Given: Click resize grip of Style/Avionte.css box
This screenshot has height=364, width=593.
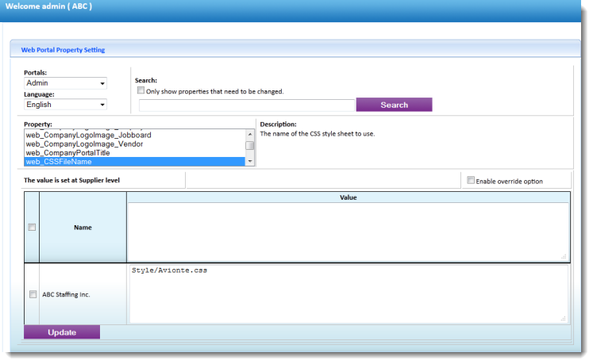Looking at the screenshot, I should click(x=565, y=319).
